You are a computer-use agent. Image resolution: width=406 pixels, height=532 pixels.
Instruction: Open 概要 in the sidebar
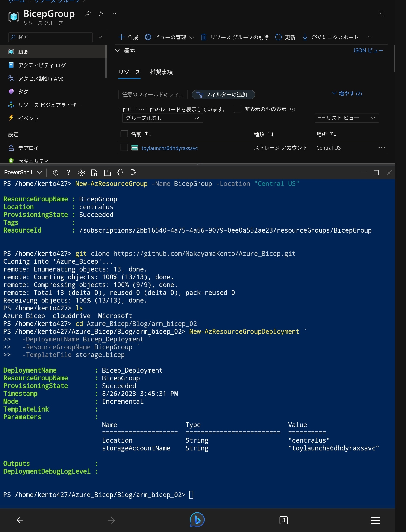coord(53,52)
